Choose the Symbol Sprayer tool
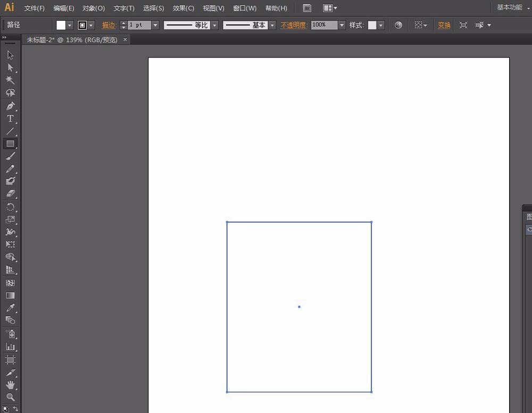 [x=10, y=334]
